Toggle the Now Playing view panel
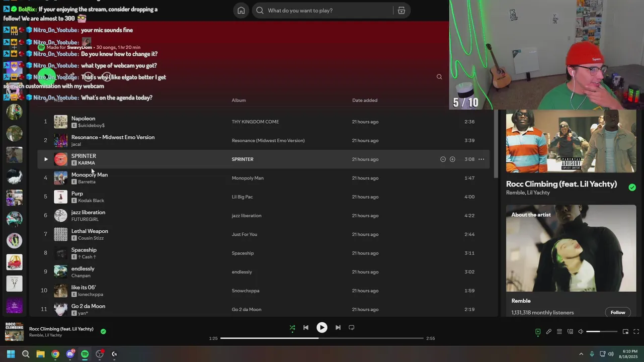Viewport: 644px width, 362px height. [538, 332]
